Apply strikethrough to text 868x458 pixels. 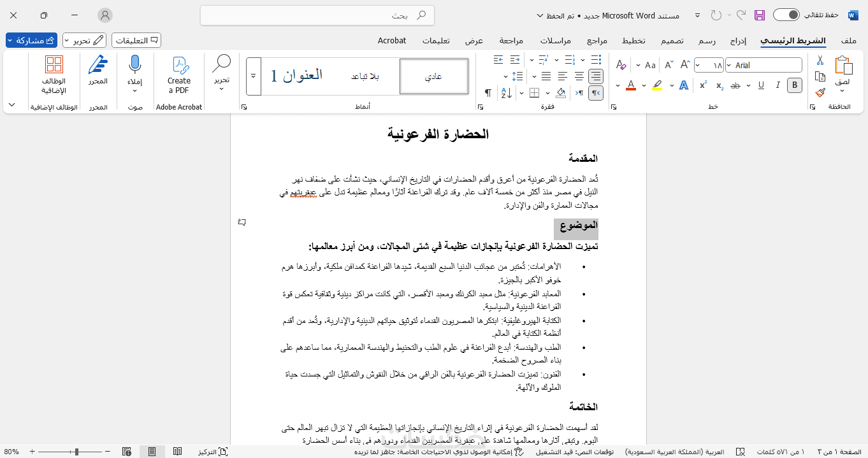pyautogui.click(x=735, y=85)
